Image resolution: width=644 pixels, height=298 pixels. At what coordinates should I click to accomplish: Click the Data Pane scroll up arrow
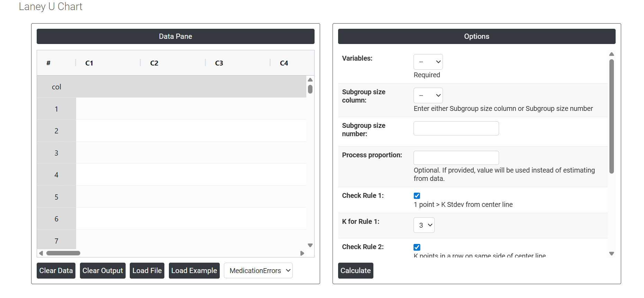point(310,80)
